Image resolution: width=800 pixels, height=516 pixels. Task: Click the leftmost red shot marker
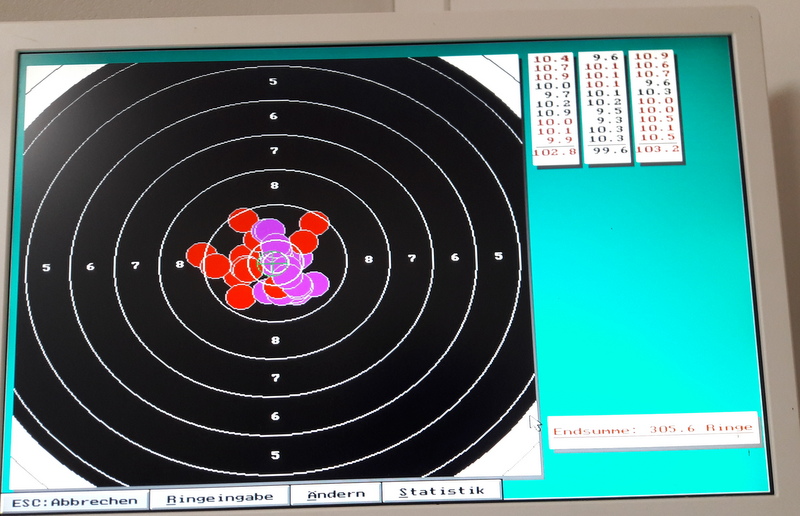(x=201, y=256)
